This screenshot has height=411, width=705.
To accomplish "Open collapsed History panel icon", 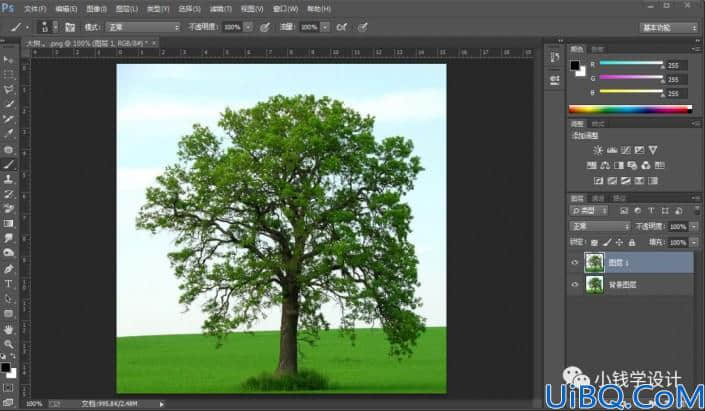I will (554, 57).
